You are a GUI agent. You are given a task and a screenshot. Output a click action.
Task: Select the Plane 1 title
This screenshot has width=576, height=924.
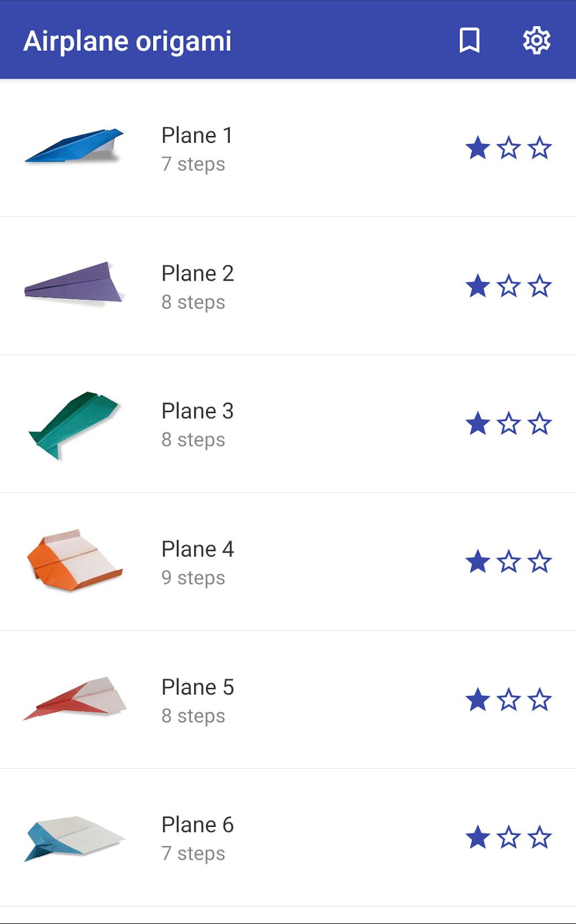coord(197,135)
